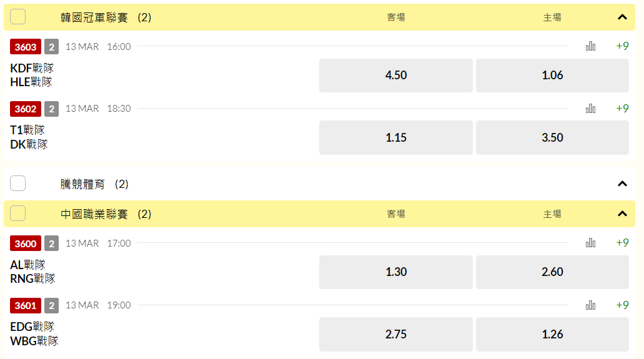Select home odds 3.50 for DK戰隊
Viewport: 644px width, 359px height.
[x=552, y=137]
